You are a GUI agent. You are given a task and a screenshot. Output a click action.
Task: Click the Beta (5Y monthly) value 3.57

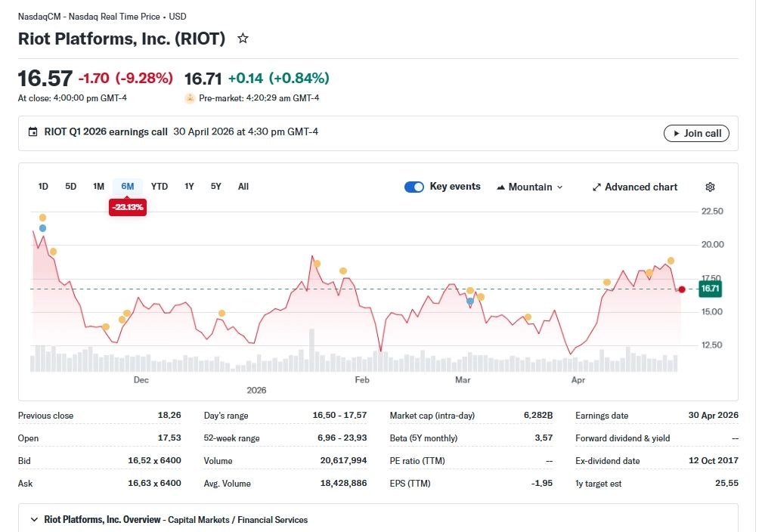(544, 438)
